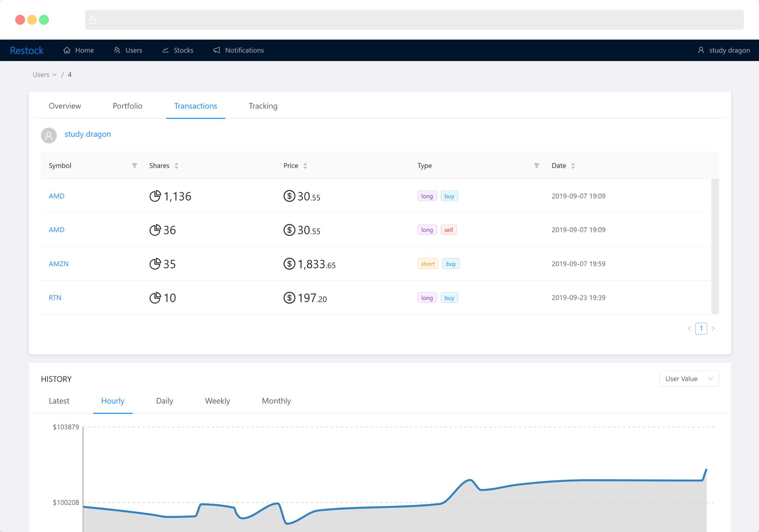Click the Stocks chart icon in navbar

pyautogui.click(x=165, y=50)
